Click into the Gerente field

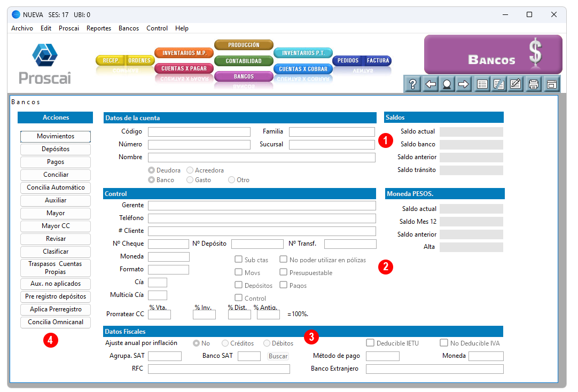(x=262, y=206)
